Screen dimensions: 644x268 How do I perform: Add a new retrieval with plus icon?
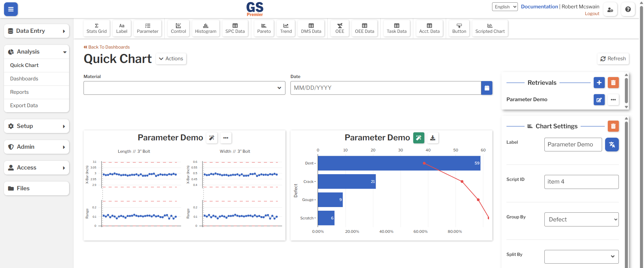(x=599, y=83)
